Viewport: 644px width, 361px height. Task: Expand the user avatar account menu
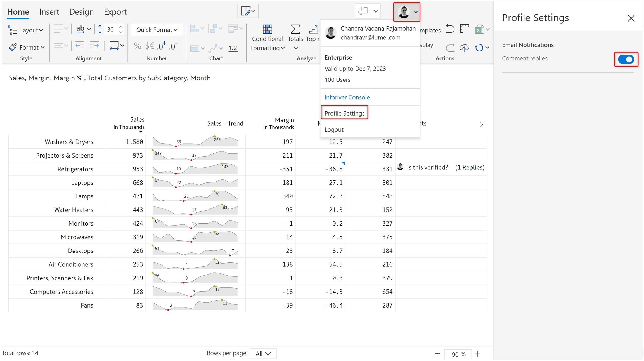[x=406, y=12]
